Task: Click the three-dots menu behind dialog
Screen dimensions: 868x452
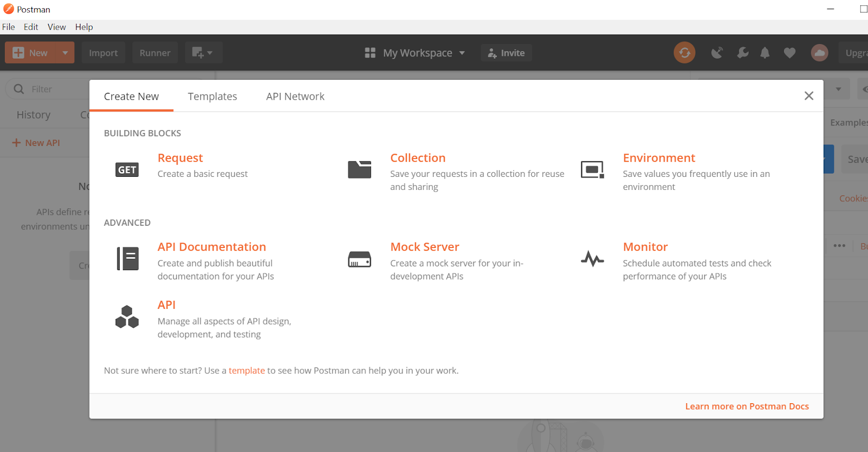Action: [x=839, y=246]
